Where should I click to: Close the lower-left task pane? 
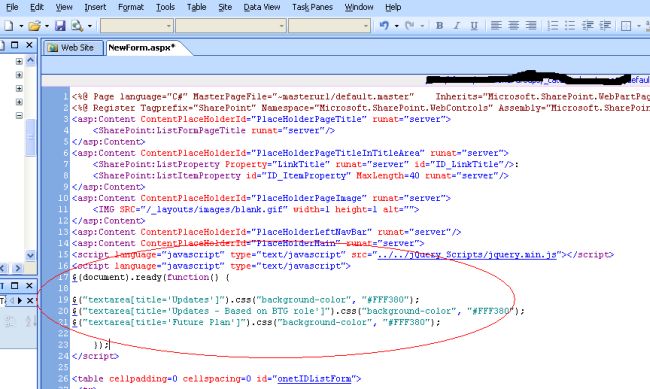tap(29, 285)
